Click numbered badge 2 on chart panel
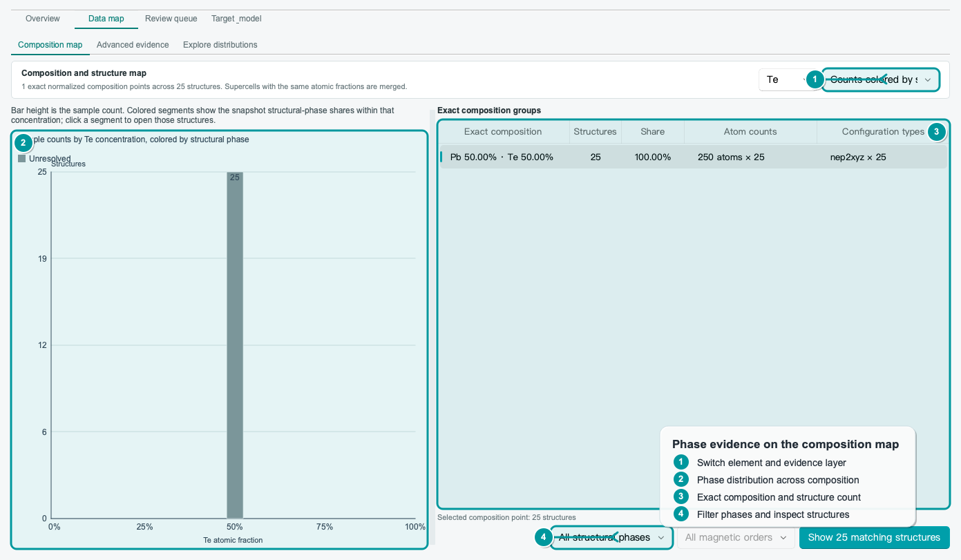961x560 pixels. pyautogui.click(x=23, y=143)
